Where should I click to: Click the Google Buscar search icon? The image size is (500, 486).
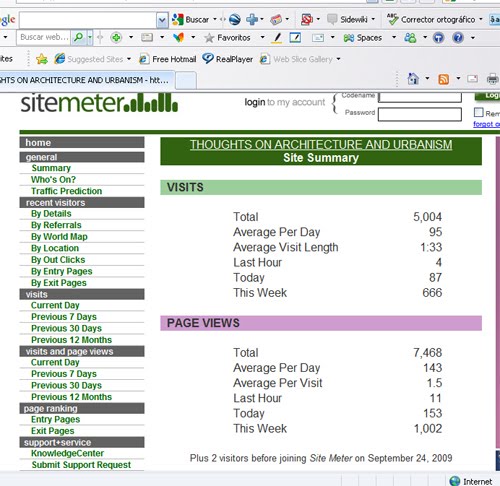tap(178, 20)
